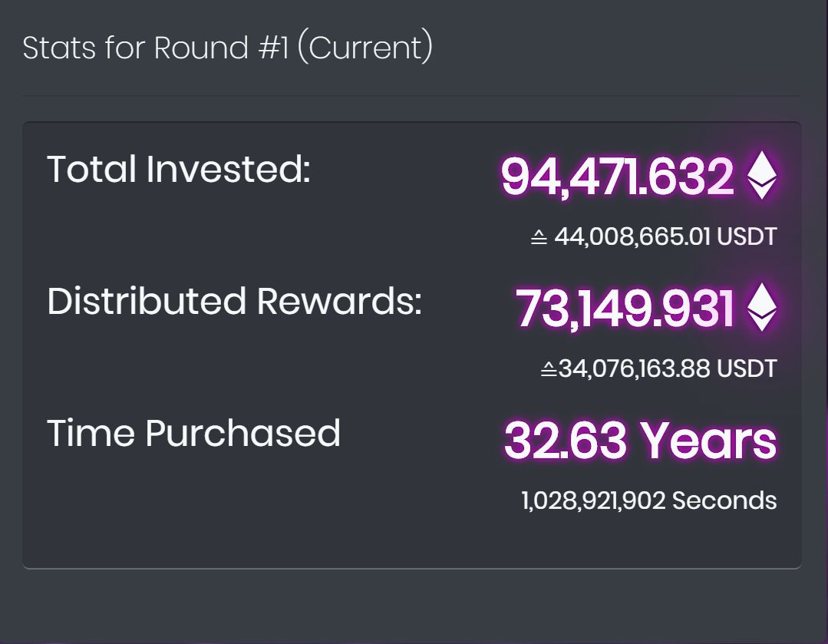Click the 1,028,921,902 seconds count
This screenshot has height=644, width=828.
click(x=593, y=500)
